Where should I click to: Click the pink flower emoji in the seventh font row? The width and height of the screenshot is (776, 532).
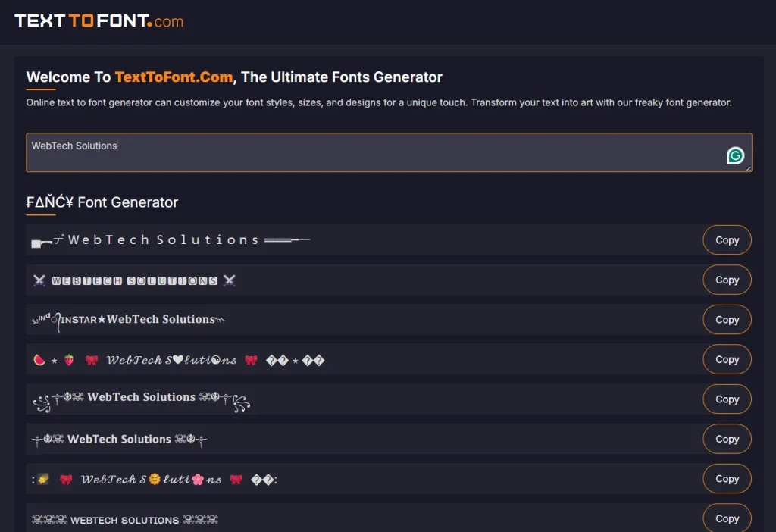(x=198, y=479)
